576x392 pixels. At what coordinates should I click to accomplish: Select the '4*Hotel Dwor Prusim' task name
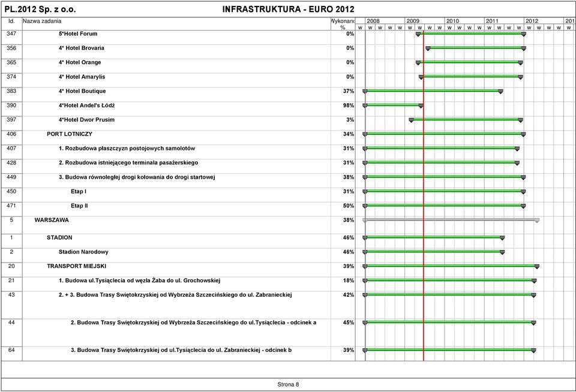tap(86, 120)
